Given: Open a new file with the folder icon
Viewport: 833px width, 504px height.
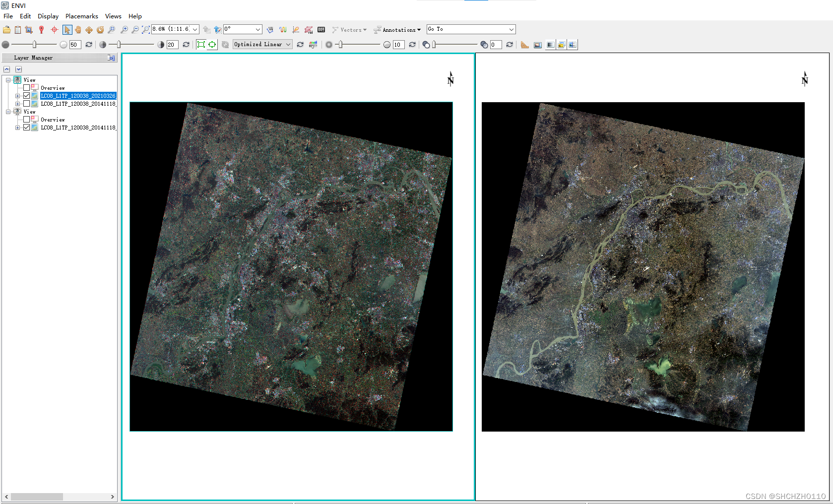Looking at the screenshot, I should [x=7, y=29].
